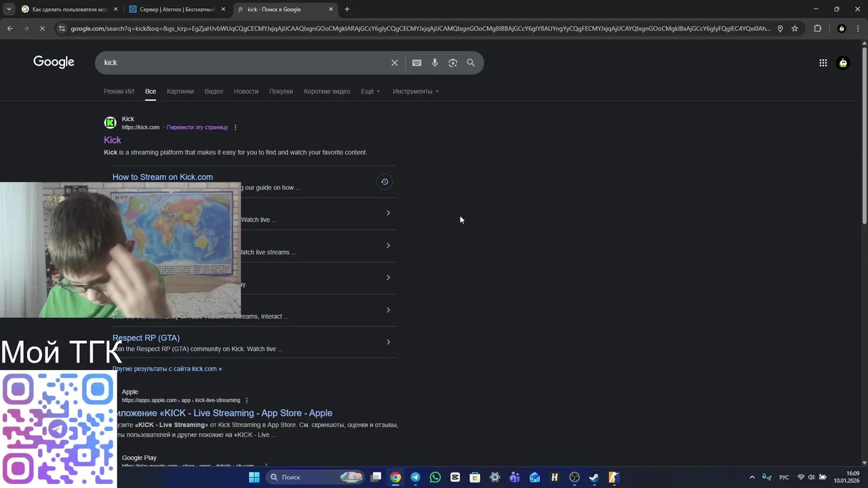
Task: Open more options for the Kick result
Action: (235, 127)
